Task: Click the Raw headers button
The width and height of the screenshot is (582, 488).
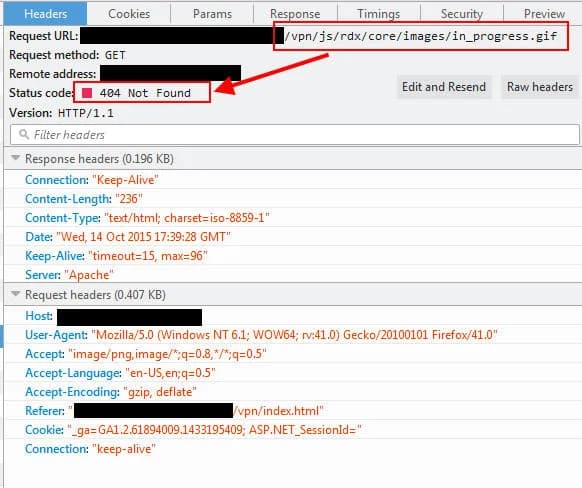Action: tap(540, 87)
